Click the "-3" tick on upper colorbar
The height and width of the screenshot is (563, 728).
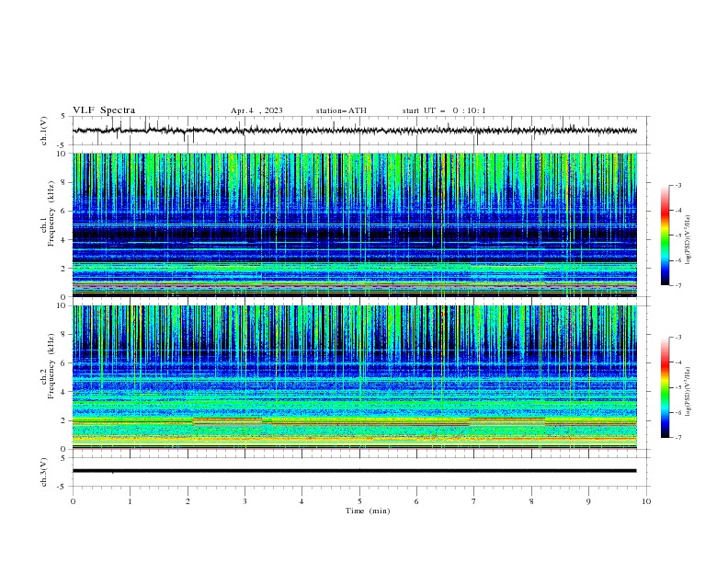[x=677, y=185]
